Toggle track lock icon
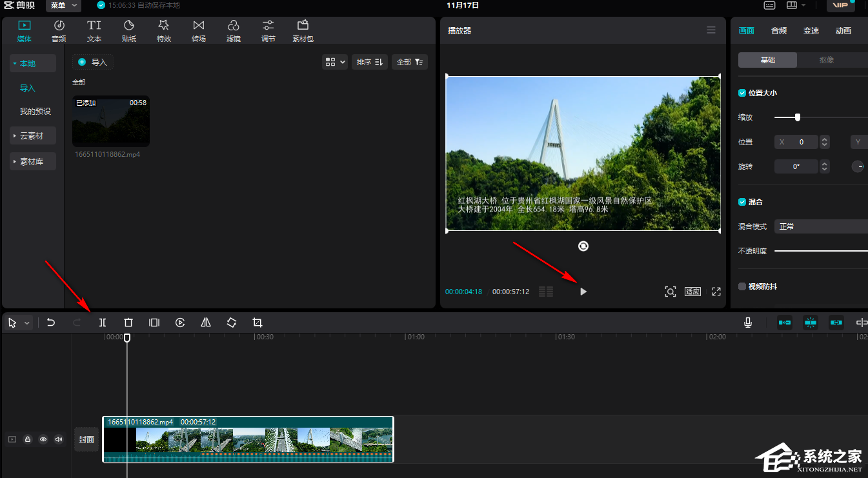868x478 pixels. (x=28, y=439)
